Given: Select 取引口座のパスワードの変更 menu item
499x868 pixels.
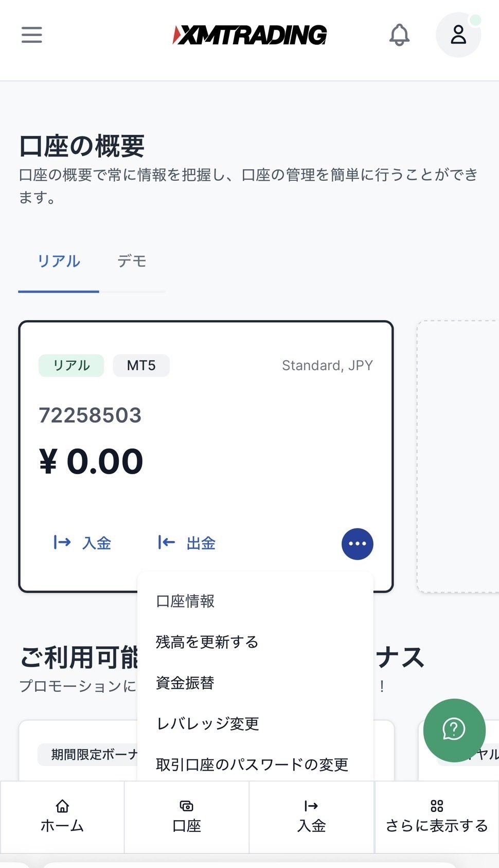Looking at the screenshot, I should [x=252, y=765].
